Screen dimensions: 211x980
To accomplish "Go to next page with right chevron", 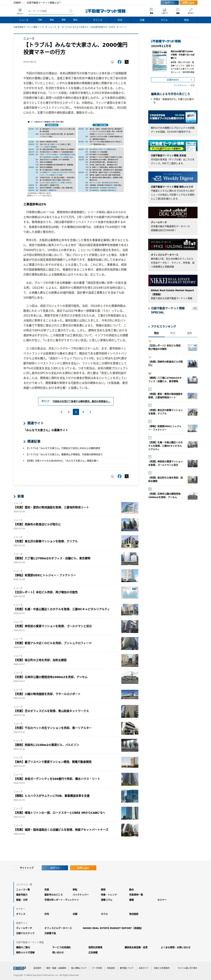I will (x=90, y=412).
